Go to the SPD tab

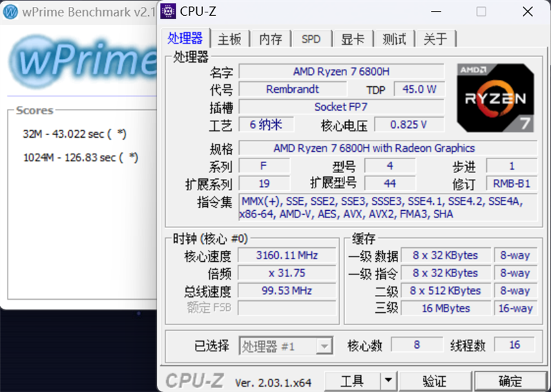311,39
